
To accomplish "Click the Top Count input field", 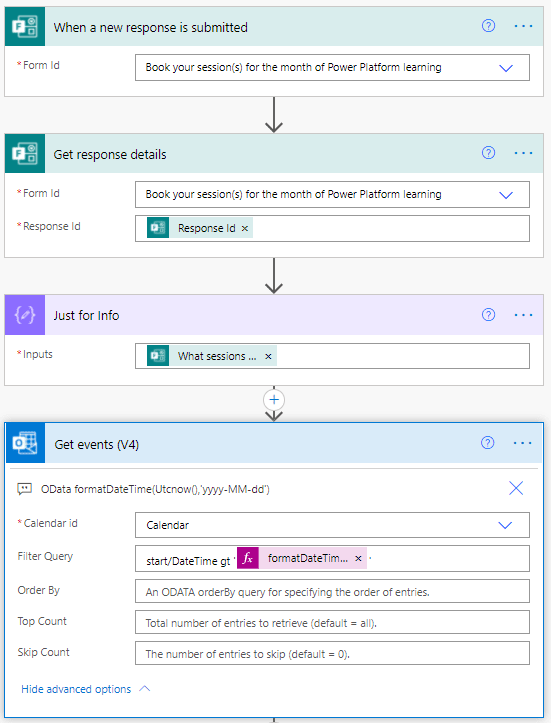I will tap(332, 622).
